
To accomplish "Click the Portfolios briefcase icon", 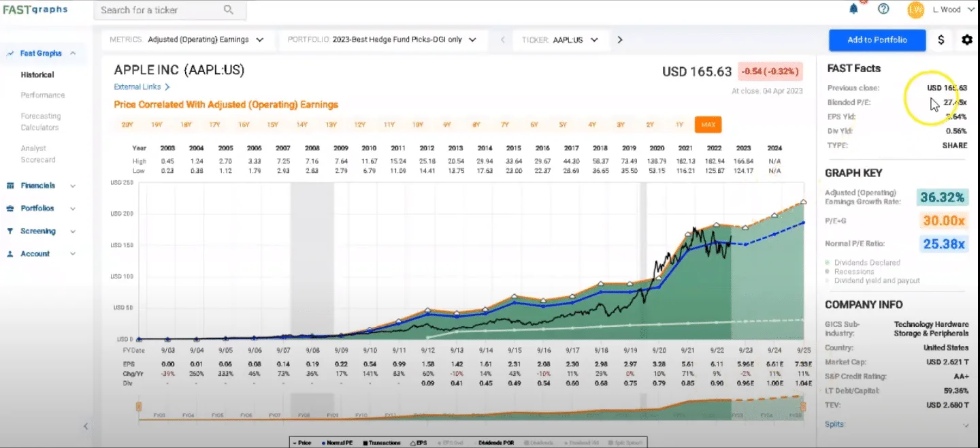I will [11, 208].
